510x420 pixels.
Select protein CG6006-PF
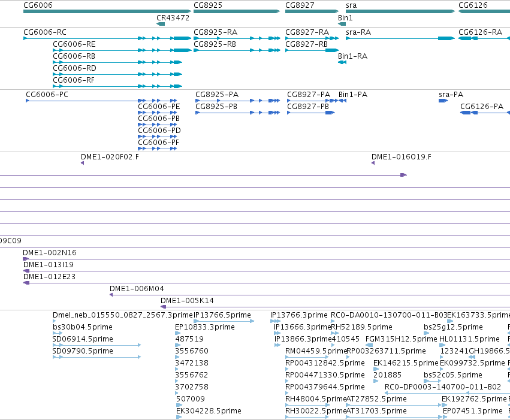pyautogui.click(x=158, y=149)
